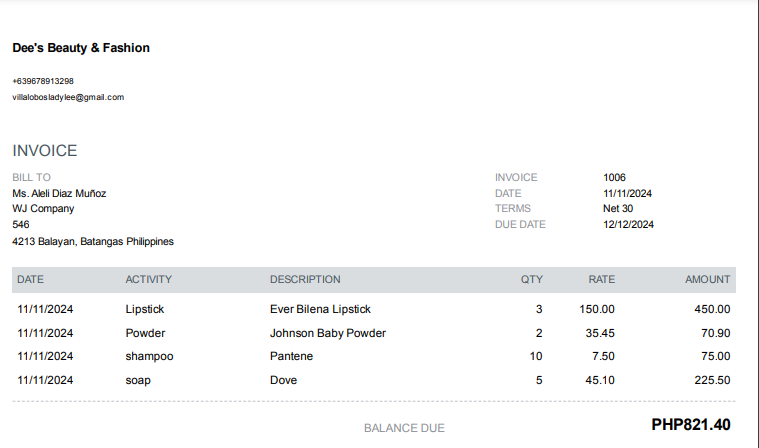Click the ACTIVITY column header
759x448 pixels.
click(x=149, y=280)
